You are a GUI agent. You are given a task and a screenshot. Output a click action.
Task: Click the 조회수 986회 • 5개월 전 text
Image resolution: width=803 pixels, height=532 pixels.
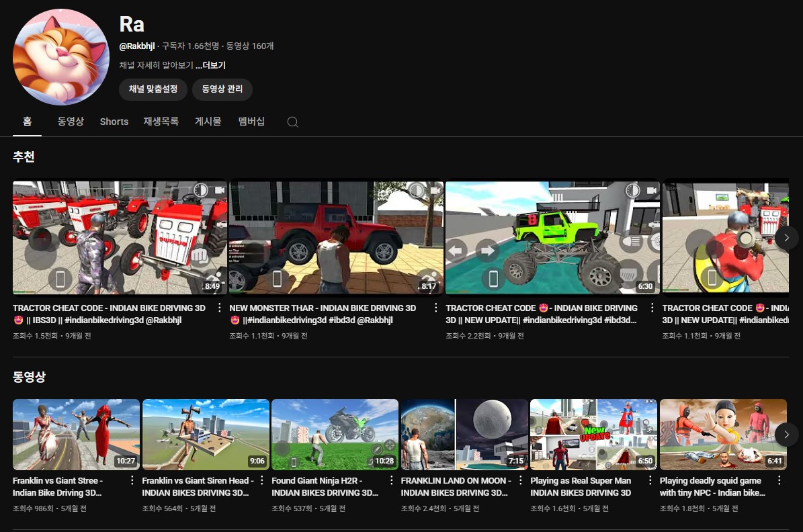pos(50,508)
